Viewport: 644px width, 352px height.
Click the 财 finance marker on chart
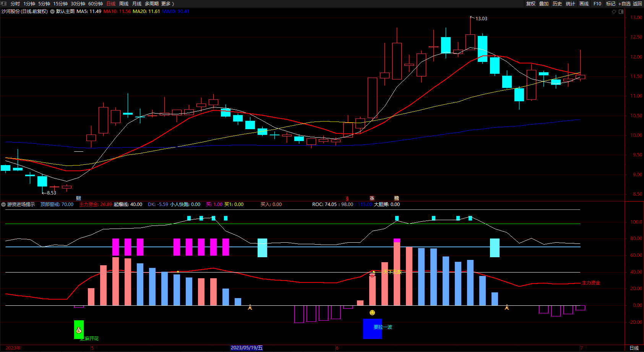[x=78, y=198]
